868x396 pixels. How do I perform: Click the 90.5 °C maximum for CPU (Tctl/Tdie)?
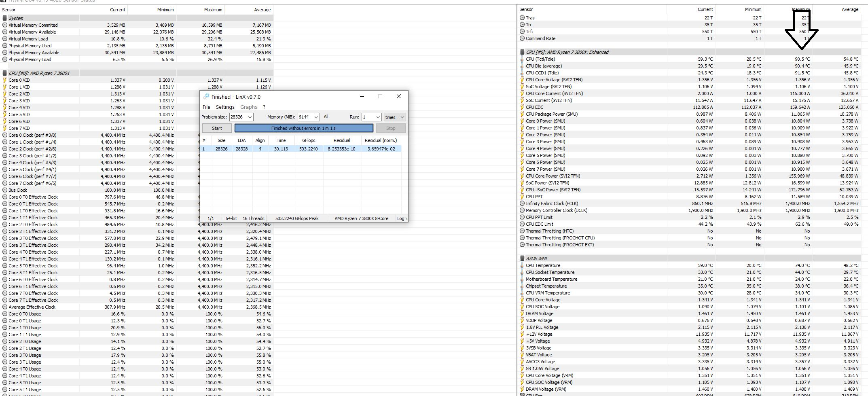(802, 59)
